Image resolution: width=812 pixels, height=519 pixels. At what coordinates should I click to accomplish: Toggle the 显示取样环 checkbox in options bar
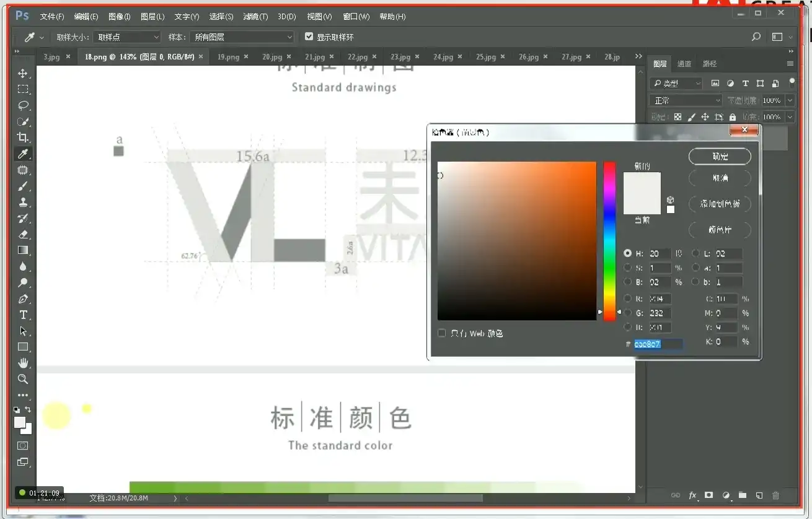(309, 36)
